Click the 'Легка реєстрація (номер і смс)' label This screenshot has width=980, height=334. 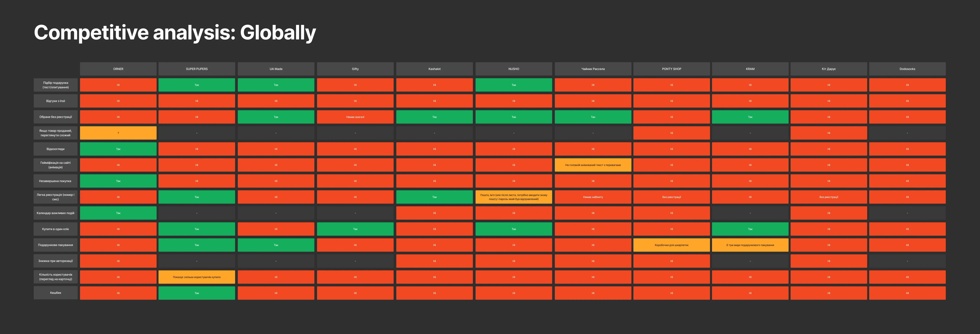pyautogui.click(x=56, y=197)
